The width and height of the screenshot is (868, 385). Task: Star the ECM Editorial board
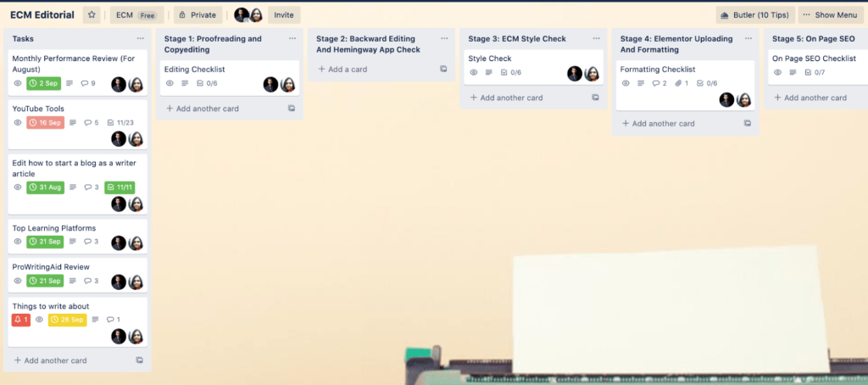coord(92,15)
